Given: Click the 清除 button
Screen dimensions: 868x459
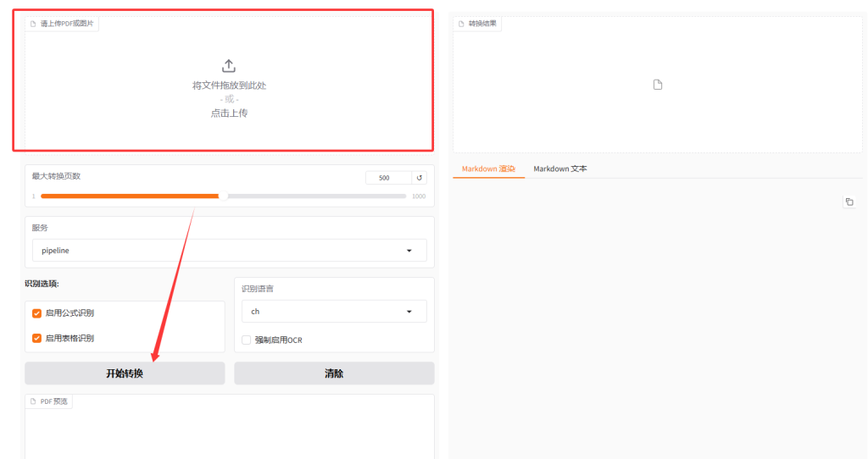Looking at the screenshot, I should click(334, 373).
